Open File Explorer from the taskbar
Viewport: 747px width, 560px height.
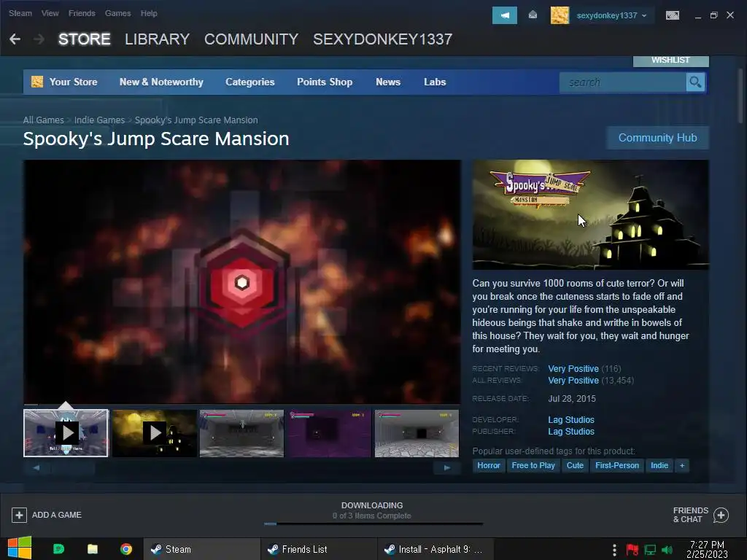click(93, 549)
